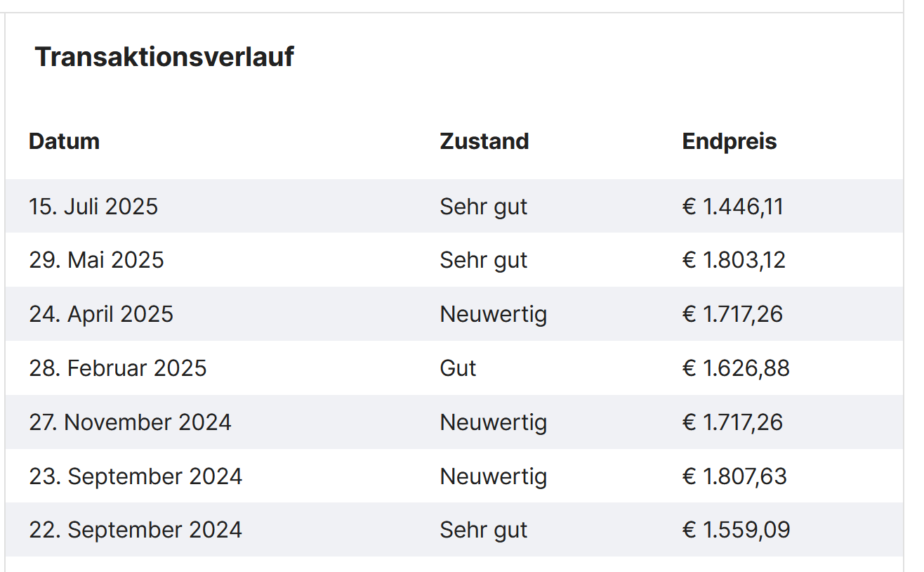Viewport: 924px width, 572px height.
Task: Select the price € 1.446,11
Action: (733, 207)
